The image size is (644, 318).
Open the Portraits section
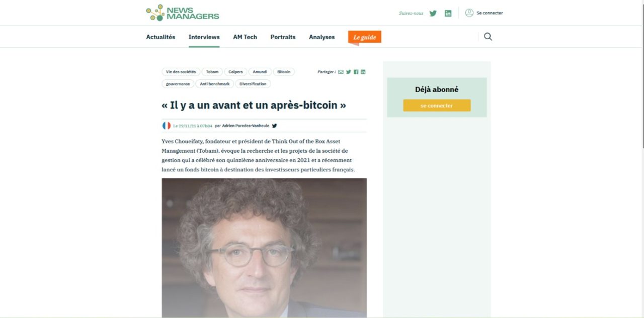(x=283, y=37)
